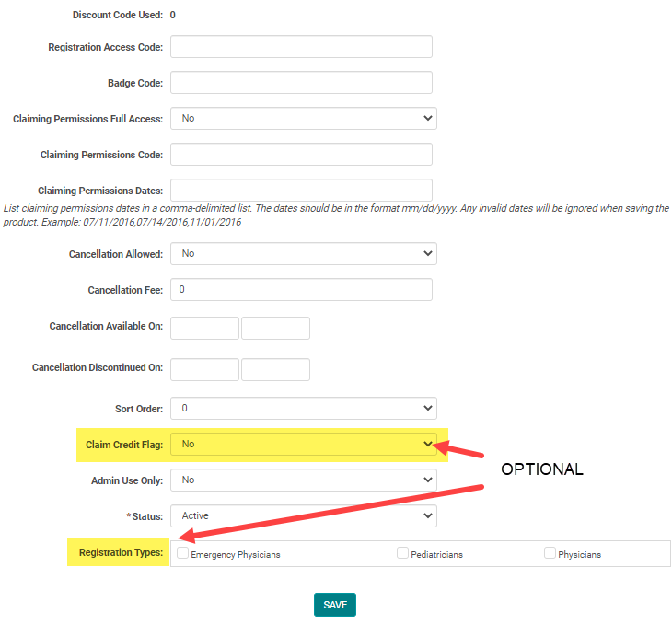Image resolution: width=672 pixels, height=625 pixels.
Task: Open Claiming Permissions Full Access dropdown
Action: click(303, 118)
